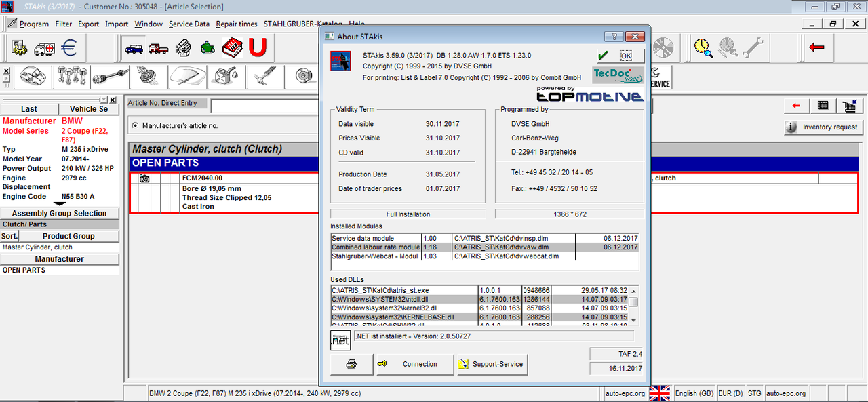Select the Service data module row
Image resolution: width=868 pixels, height=402 pixels.
[484, 239]
